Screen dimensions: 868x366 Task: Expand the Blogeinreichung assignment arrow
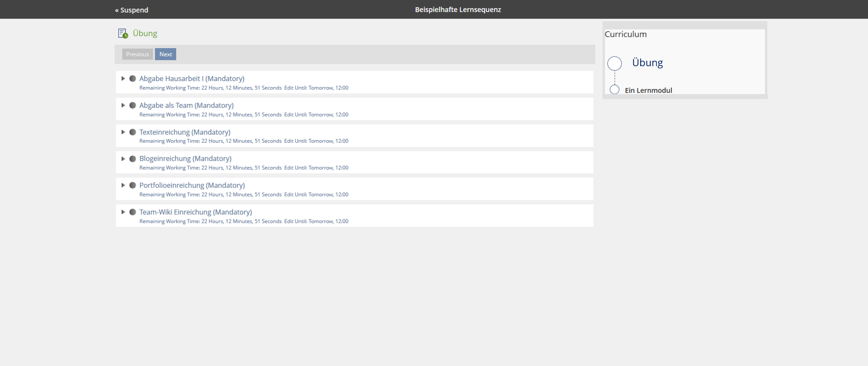coord(123,159)
